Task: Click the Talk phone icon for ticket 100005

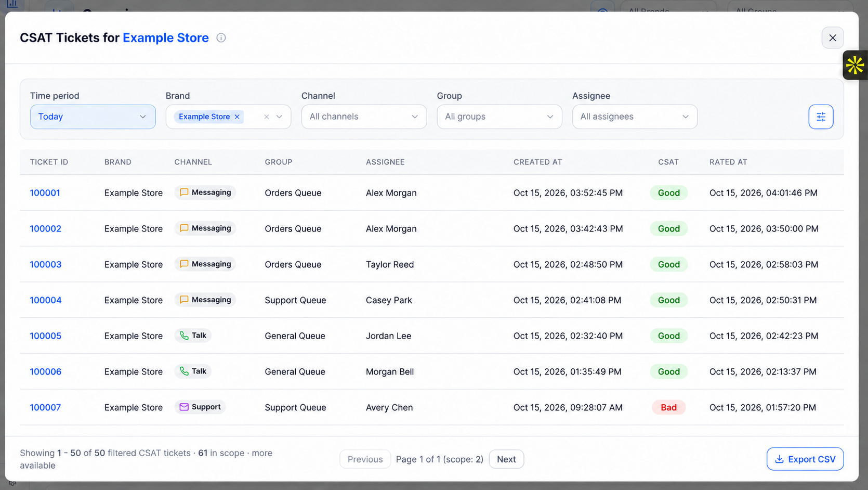Action: tap(184, 336)
